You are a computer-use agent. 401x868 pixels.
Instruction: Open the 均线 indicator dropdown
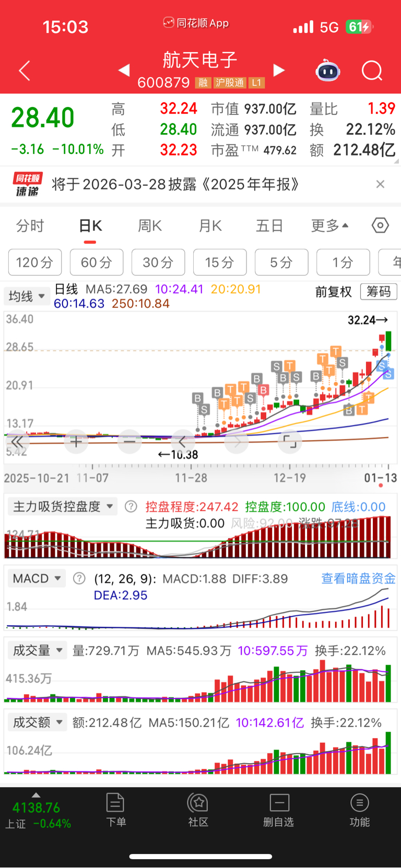click(x=26, y=296)
